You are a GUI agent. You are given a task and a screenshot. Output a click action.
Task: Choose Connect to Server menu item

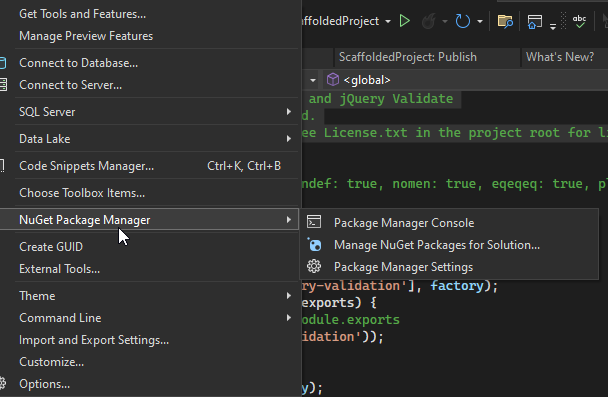[149, 85]
